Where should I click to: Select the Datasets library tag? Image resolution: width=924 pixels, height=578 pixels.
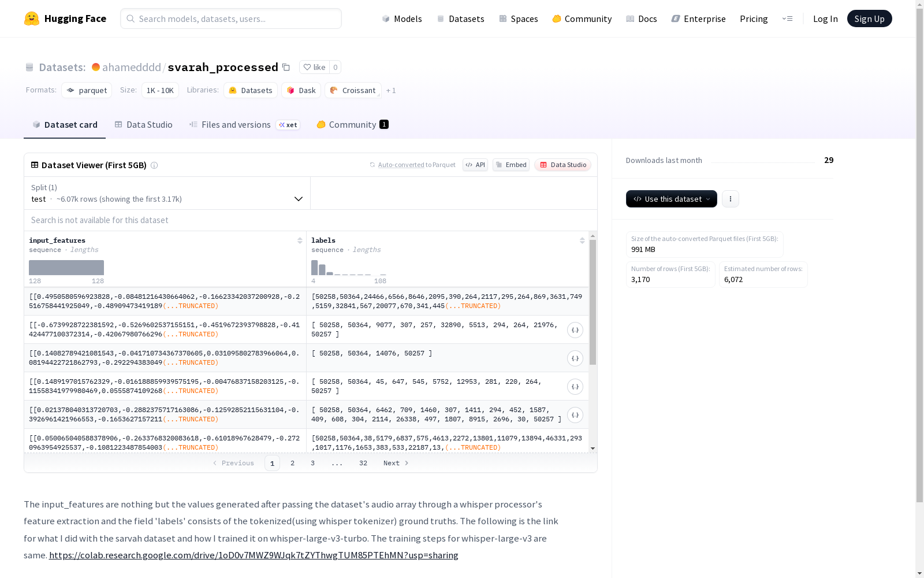(251, 90)
